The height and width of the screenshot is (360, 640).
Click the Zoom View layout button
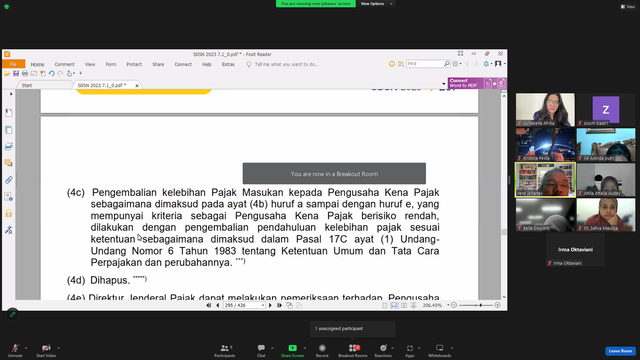[628, 7]
